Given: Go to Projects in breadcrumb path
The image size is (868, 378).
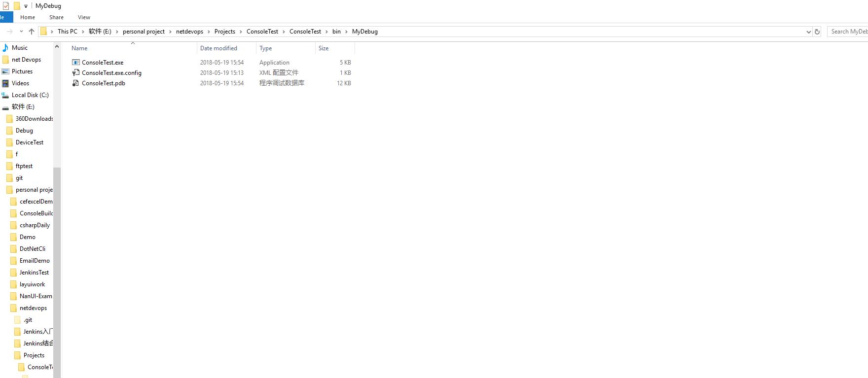Looking at the screenshot, I should pos(225,32).
